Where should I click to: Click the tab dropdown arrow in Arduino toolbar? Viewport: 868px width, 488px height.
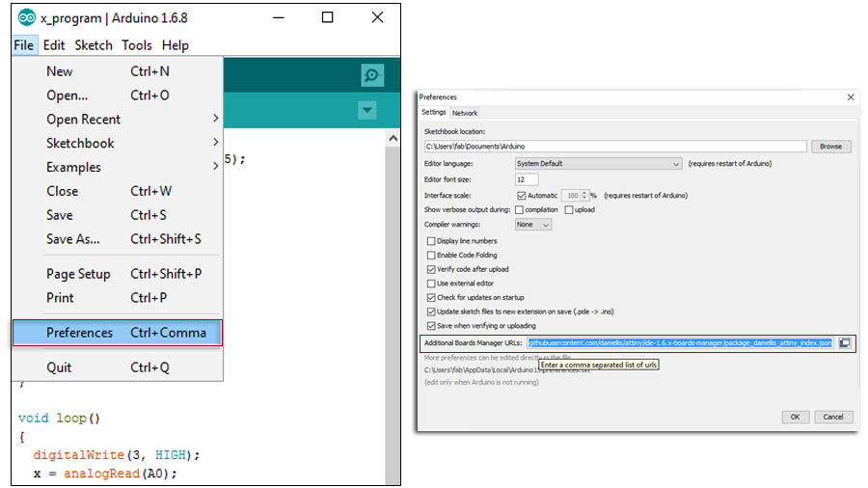[x=367, y=110]
